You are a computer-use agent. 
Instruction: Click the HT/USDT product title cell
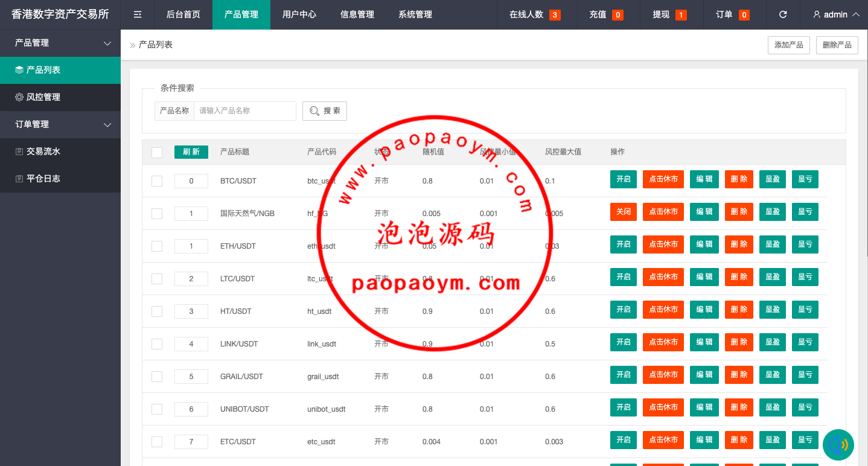236,311
